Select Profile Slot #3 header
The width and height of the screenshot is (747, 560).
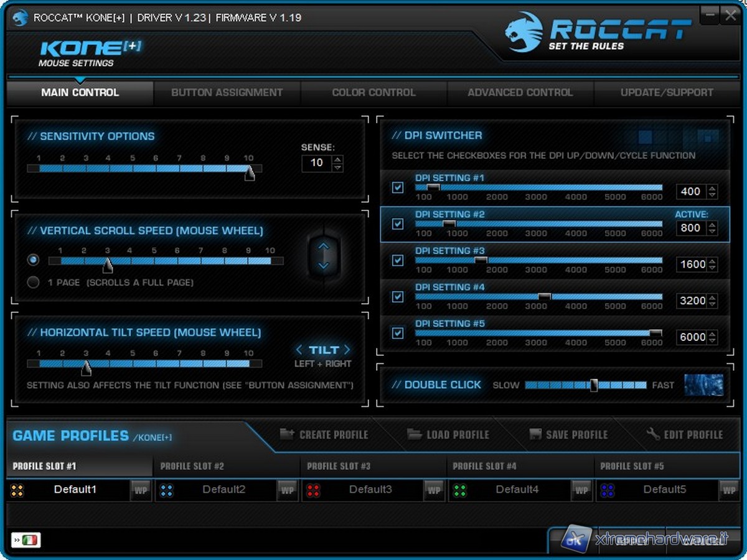(x=339, y=466)
